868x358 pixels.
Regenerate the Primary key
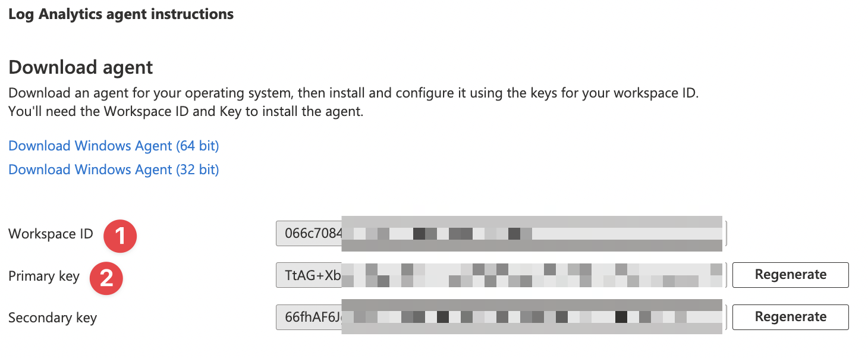coord(790,275)
